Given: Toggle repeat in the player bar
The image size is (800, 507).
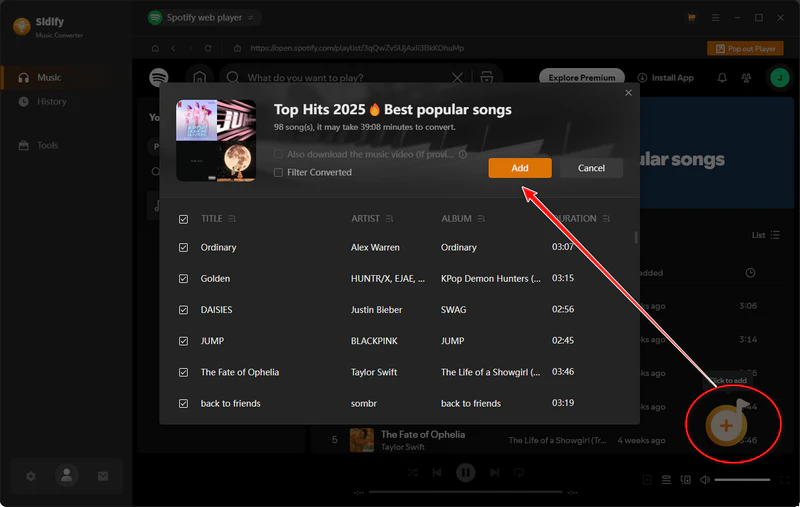Looking at the screenshot, I should pyautogui.click(x=518, y=473).
